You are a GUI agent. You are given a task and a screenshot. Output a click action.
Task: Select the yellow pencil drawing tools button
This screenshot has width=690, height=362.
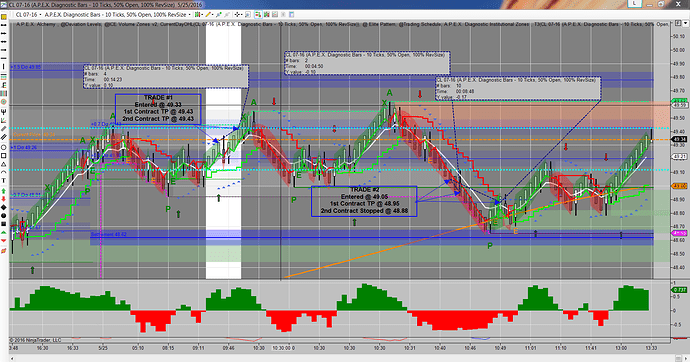click(x=209, y=15)
